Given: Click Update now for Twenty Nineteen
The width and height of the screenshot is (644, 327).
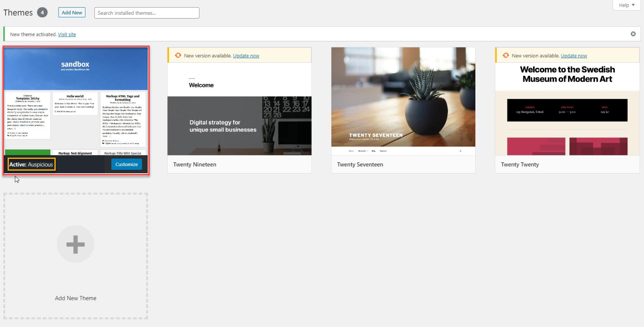Looking at the screenshot, I should click(246, 56).
